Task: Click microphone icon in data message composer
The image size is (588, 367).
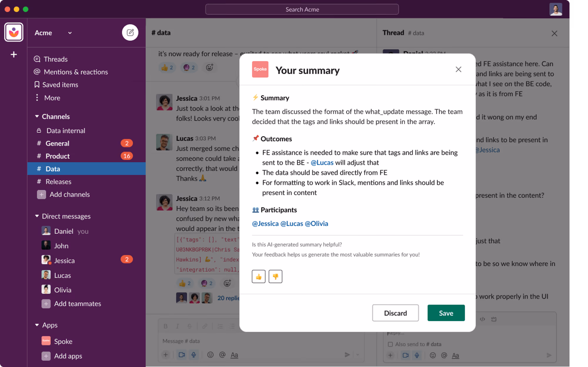Action: 193,355
